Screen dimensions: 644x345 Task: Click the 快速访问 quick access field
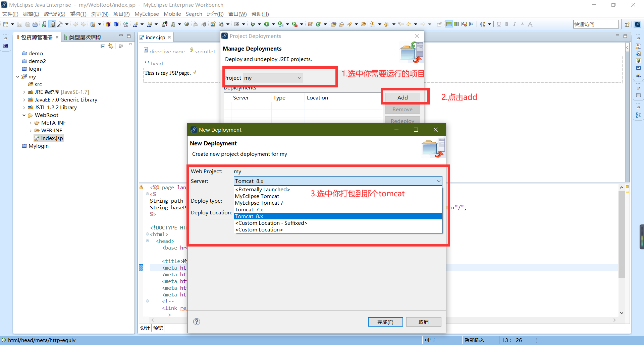point(596,24)
